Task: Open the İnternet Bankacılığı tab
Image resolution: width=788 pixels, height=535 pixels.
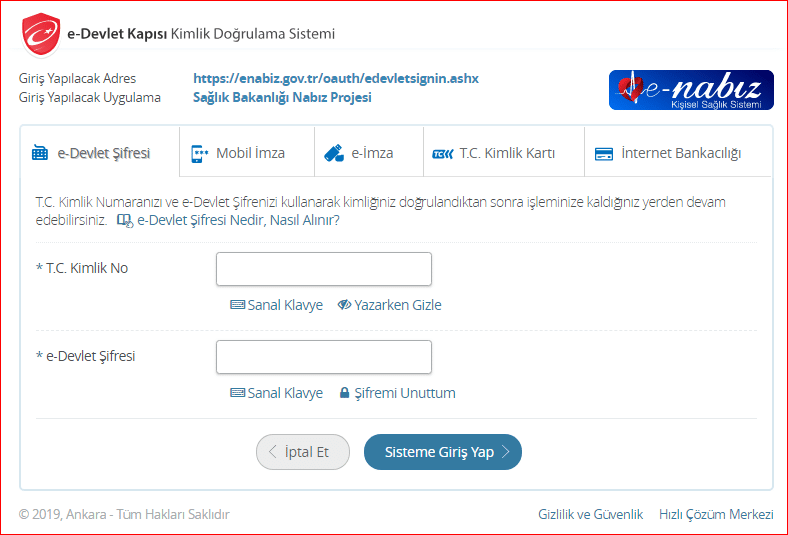Action: 678,152
